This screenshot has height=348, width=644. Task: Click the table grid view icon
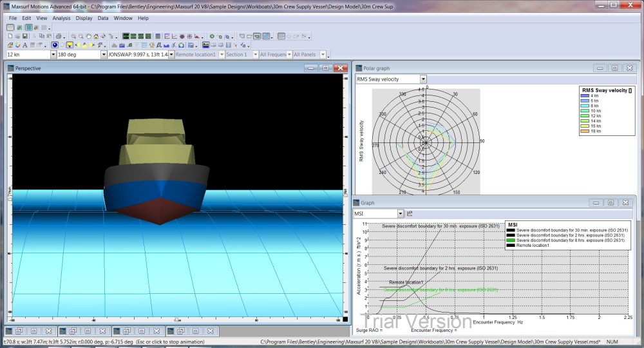[x=158, y=36]
